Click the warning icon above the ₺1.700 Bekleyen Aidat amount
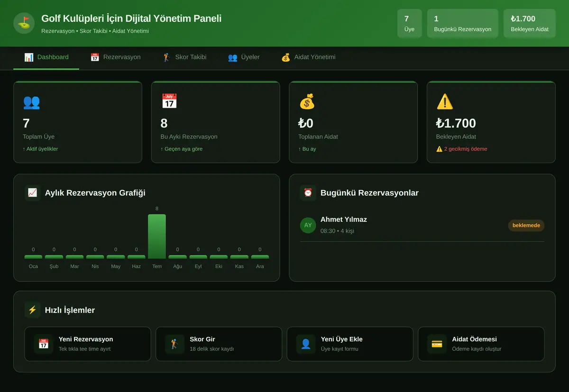The height and width of the screenshot is (392, 569). (x=445, y=102)
